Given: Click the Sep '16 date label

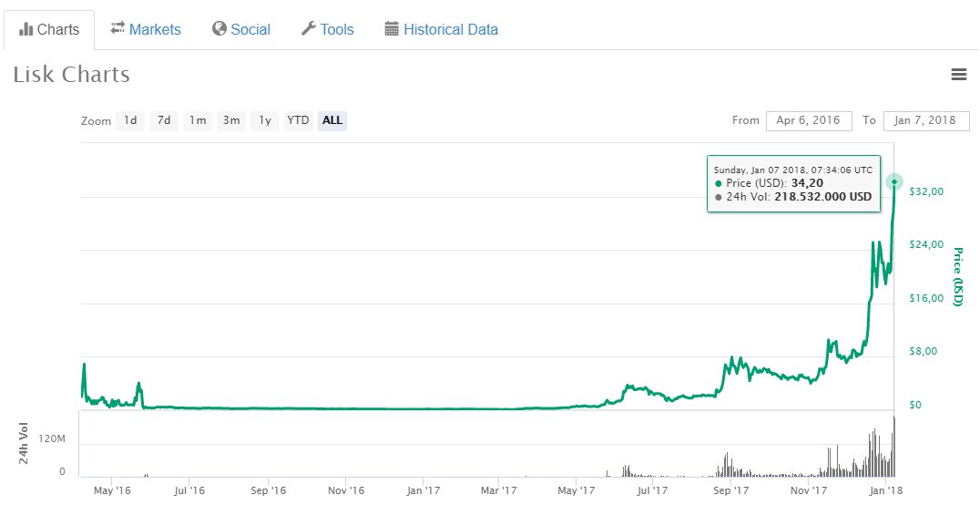Looking at the screenshot, I should pyautogui.click(x=268, y=490).
